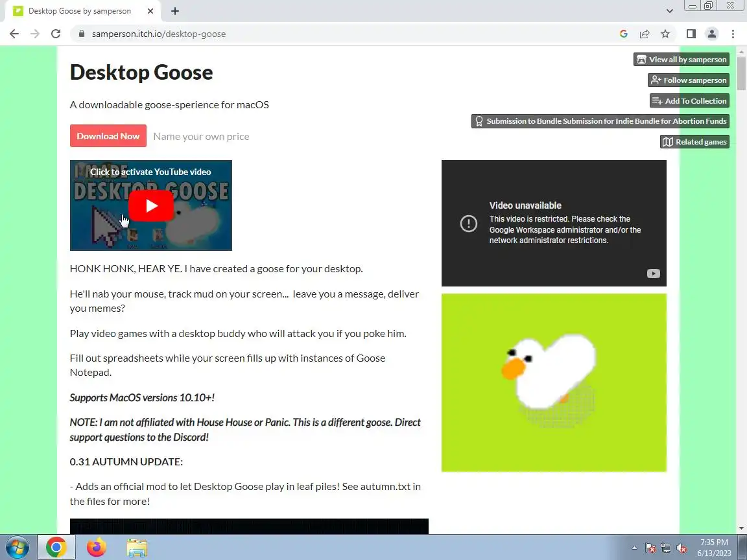
Task: Click the 'Name your own price' text
Action: click(201, 137)
